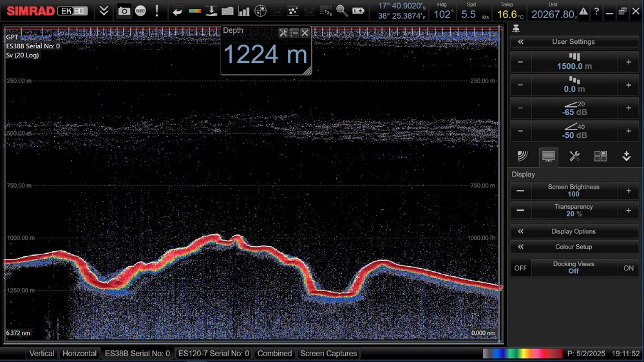The width and height of the screenshot is (644, 362).
Task: Turn Docking Views OFF
Action: [520, 268]
